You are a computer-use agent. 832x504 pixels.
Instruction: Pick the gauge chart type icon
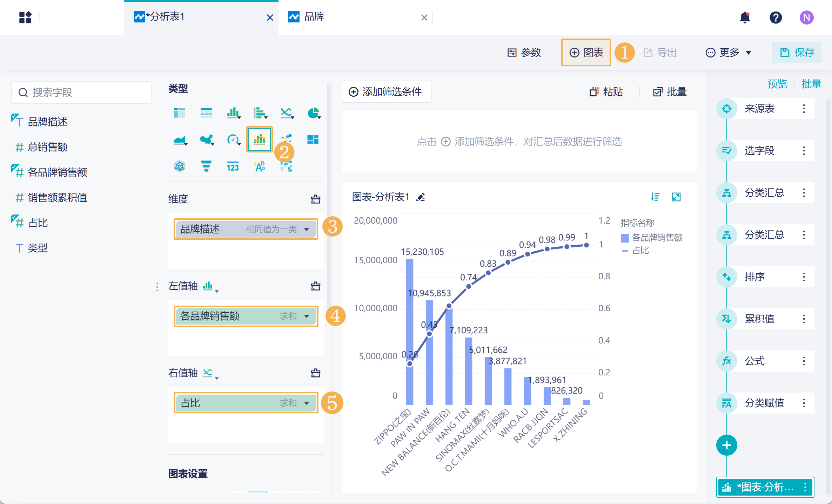[x=233, y=140]
